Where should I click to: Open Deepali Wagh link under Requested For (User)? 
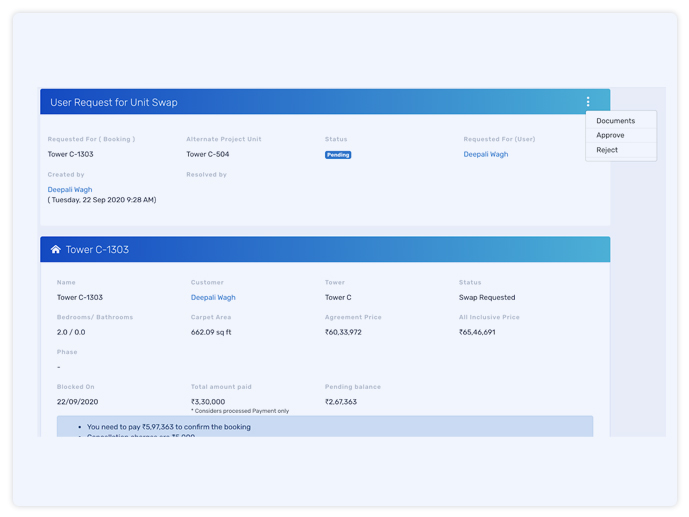click(486, 154)
